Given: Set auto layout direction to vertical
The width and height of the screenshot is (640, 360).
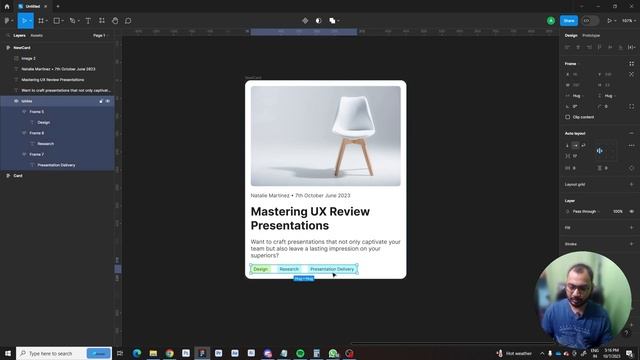Looking at the screenshot, I should [x=567, y=145].
